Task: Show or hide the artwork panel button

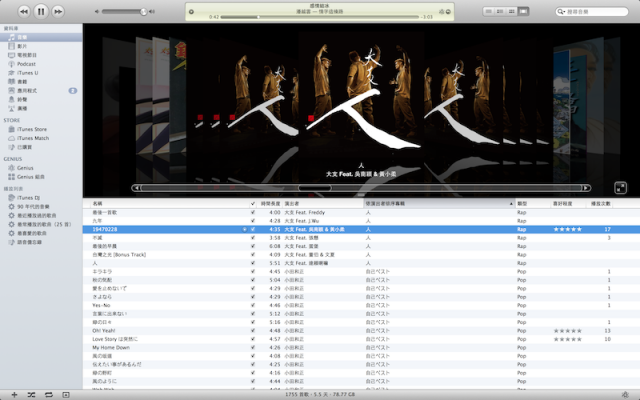Action: click(66, 395)
